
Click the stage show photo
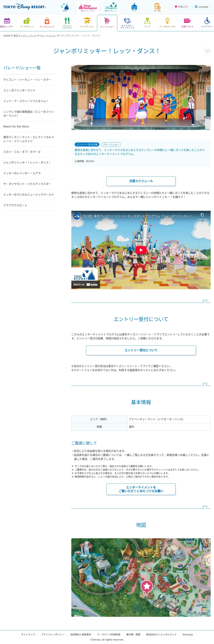[141, 98]
